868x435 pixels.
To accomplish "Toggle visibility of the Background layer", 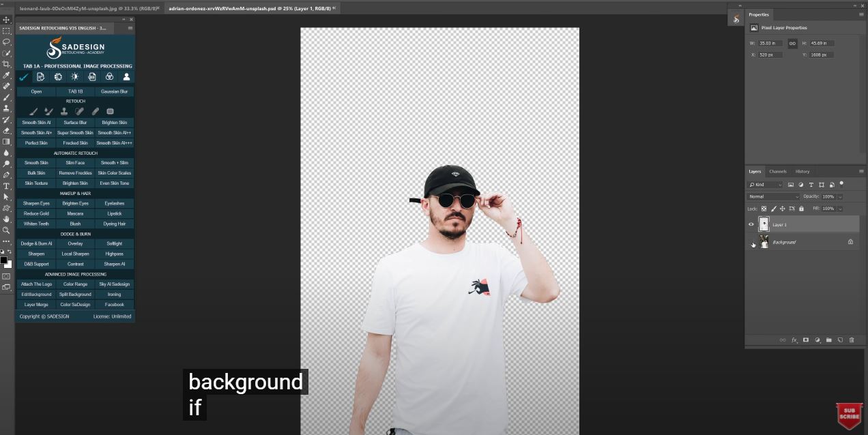I will coord(751,242).
